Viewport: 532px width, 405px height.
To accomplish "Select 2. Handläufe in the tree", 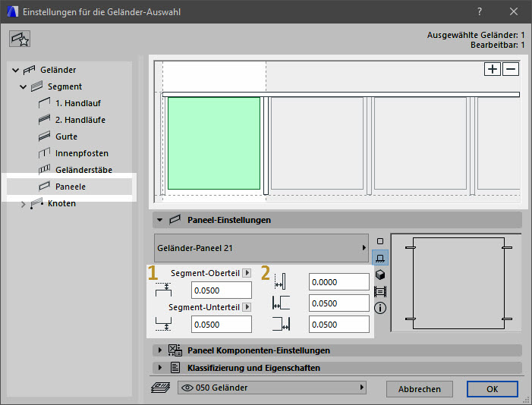I will coord(80,120).
